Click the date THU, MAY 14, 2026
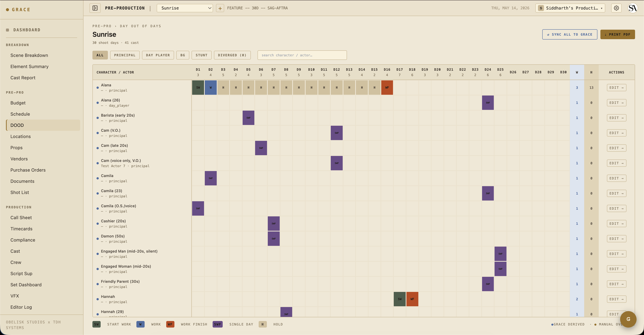The image size is (644, 335). (x=510, y=8)
